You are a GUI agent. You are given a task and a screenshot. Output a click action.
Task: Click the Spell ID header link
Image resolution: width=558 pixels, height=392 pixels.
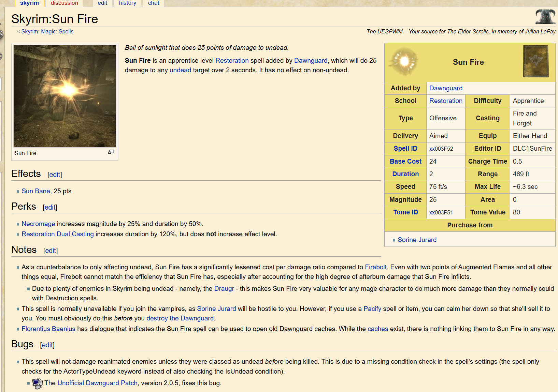(405, 149)
